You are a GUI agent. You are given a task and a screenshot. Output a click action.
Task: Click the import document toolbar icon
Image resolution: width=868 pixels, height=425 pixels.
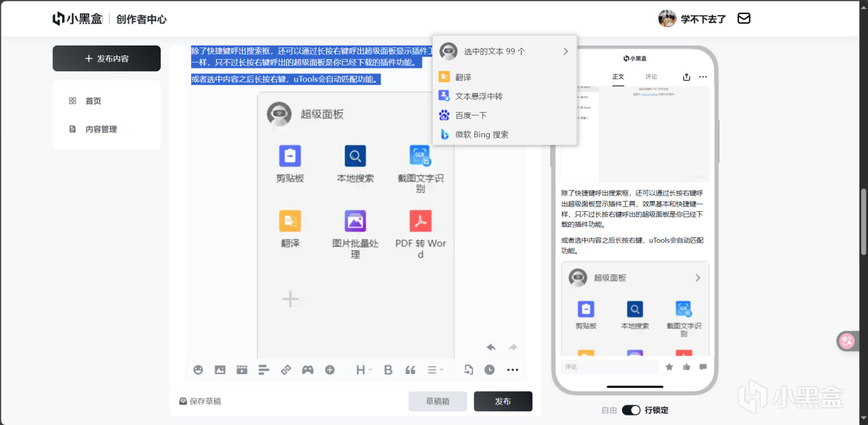click(468, 370)
